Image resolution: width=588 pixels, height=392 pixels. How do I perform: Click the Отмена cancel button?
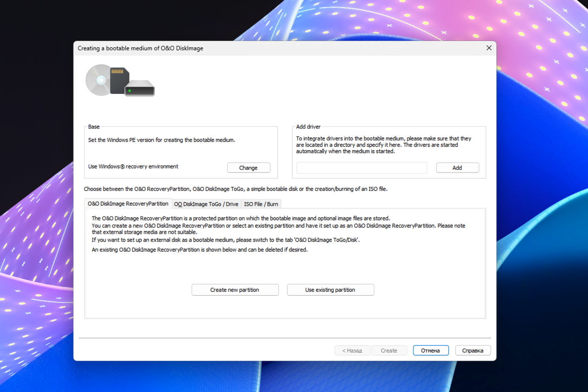click(x=430, y=350)
